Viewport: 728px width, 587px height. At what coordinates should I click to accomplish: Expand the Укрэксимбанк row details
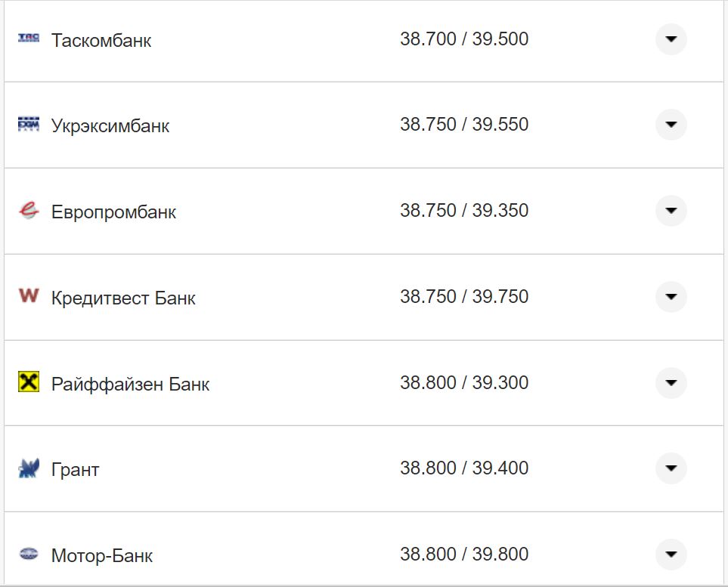[x=671, y=124]
